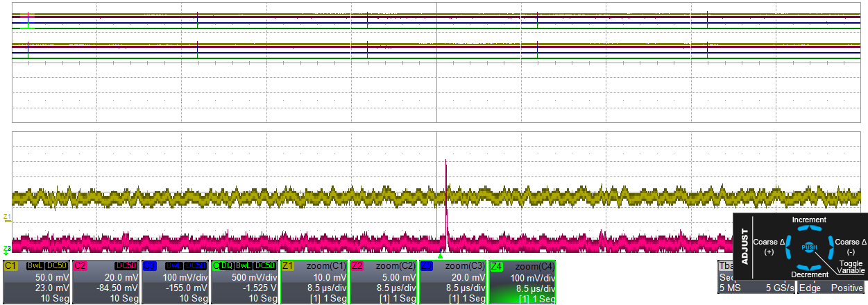868x305 pixels.
Task: Click the 5 MS memory readout
Action: [731, 287]
